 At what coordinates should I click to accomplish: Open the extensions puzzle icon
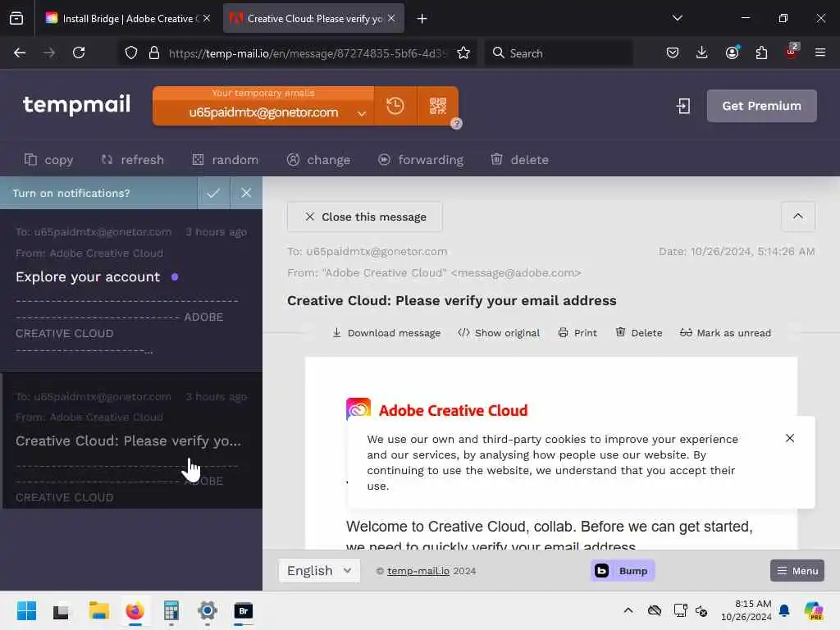click(x=761, y=52)
